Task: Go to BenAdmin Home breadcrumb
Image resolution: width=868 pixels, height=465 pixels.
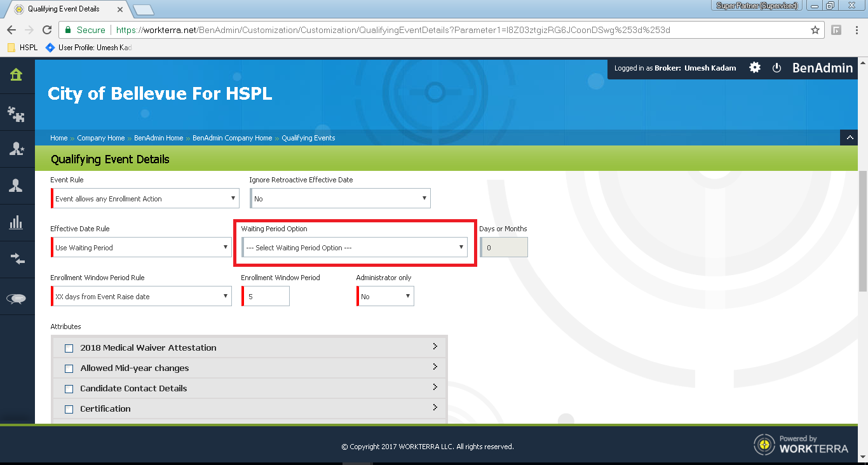Action: point(158,138)
